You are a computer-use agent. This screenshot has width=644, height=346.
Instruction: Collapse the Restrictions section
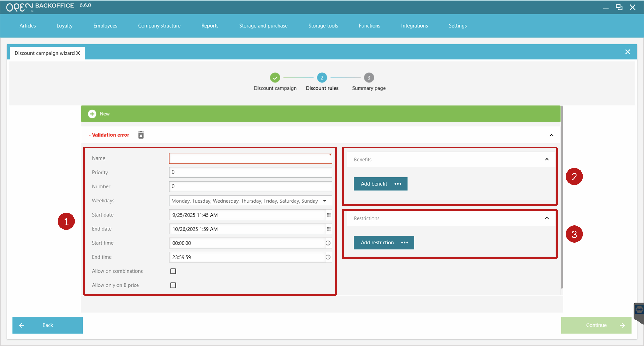547,218
